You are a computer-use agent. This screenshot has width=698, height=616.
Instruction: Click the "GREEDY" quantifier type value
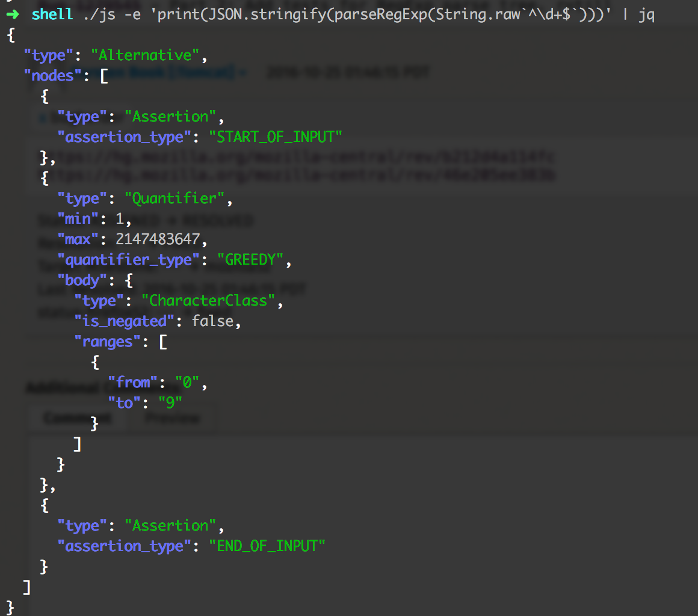[x=250, y=260]
